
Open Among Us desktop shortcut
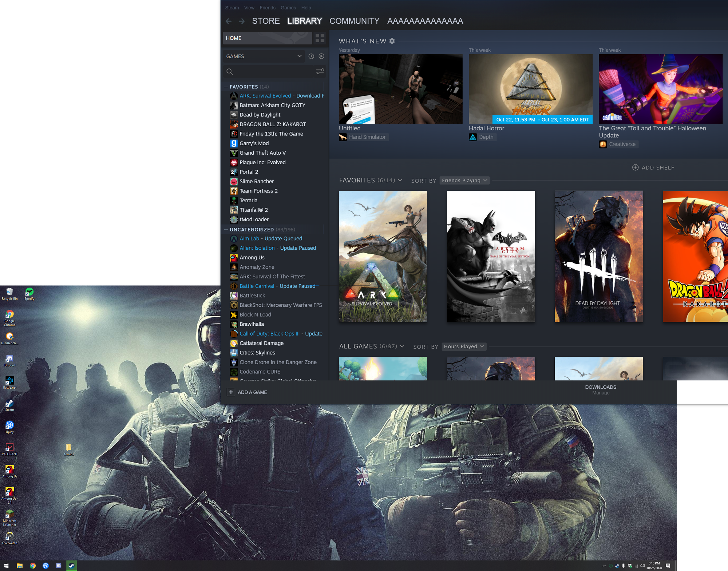pos(10,472)
